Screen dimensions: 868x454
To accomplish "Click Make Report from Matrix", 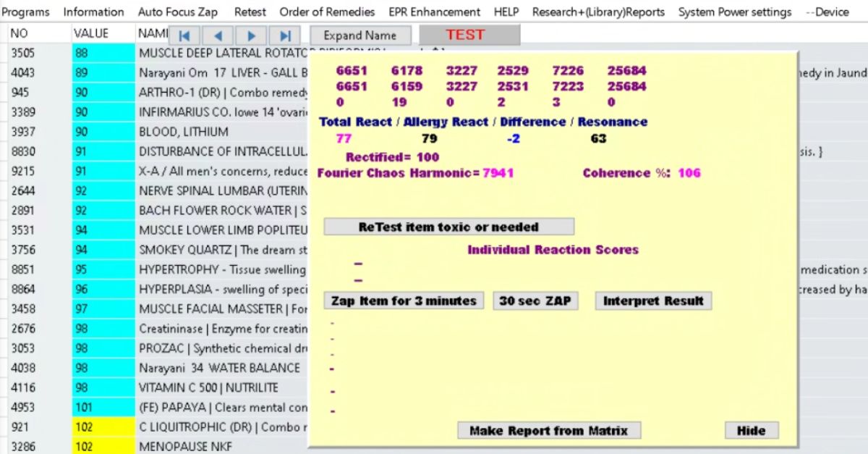I will pyautogui.click(x=548, y=431).
